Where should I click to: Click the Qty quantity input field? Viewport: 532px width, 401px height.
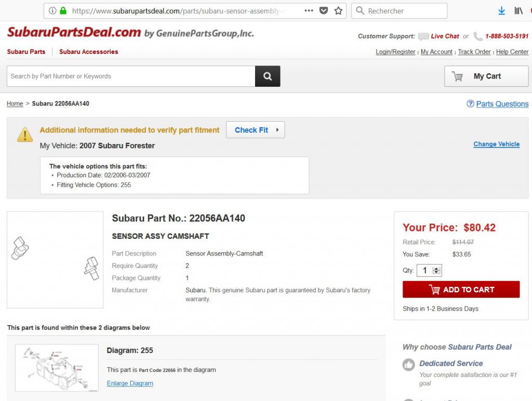(x=425, y=270)
